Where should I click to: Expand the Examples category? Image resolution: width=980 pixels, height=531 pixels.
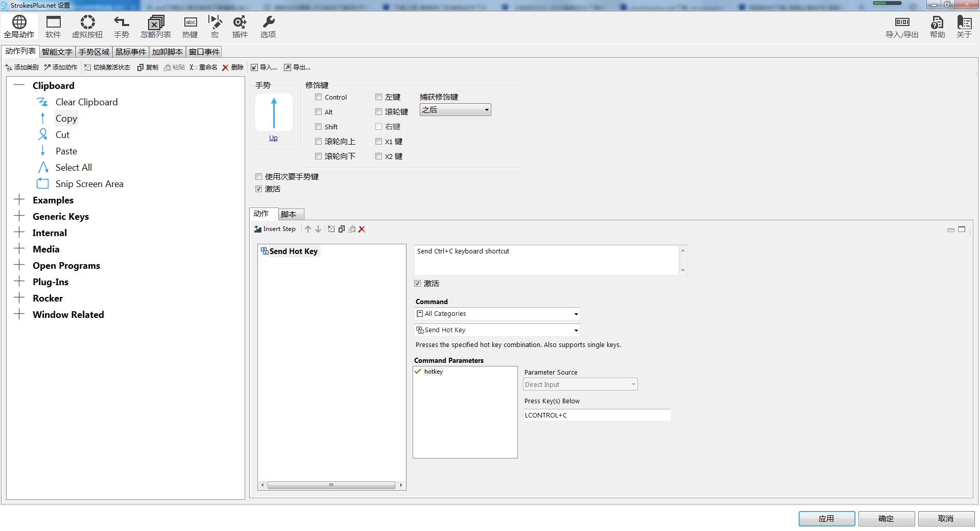pos(19,200)
